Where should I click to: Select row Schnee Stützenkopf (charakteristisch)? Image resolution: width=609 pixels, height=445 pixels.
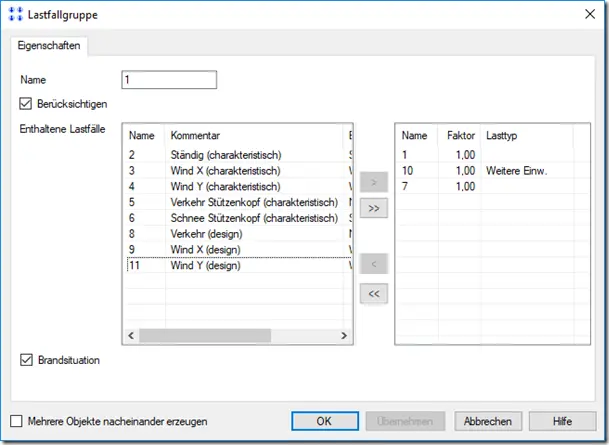click(x=238, y=218)
